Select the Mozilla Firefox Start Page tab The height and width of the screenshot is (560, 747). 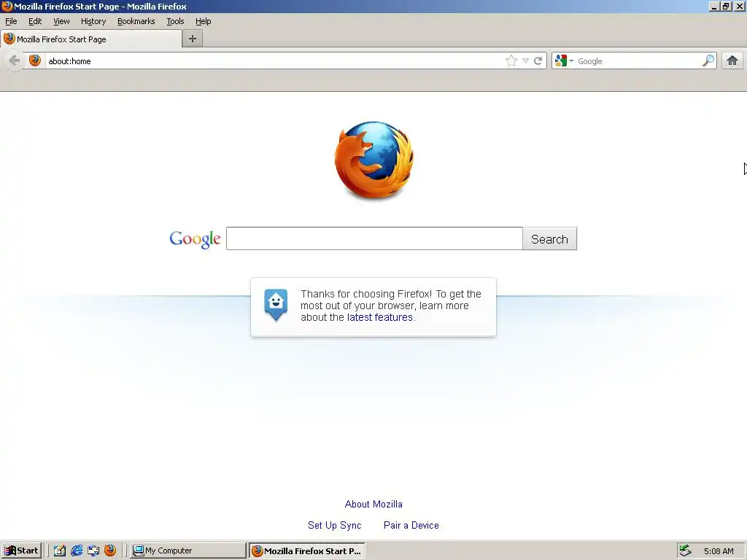click(x=91, y=39)
